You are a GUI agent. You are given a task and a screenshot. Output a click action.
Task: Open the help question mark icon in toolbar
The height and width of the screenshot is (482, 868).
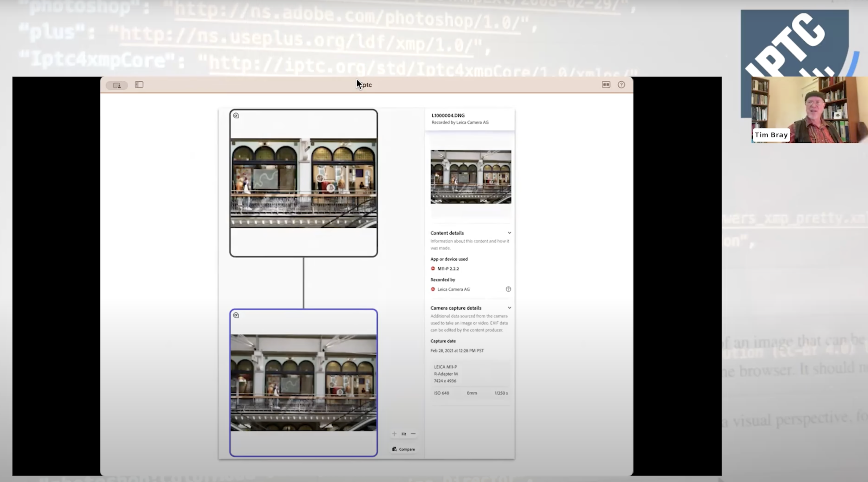621,85
